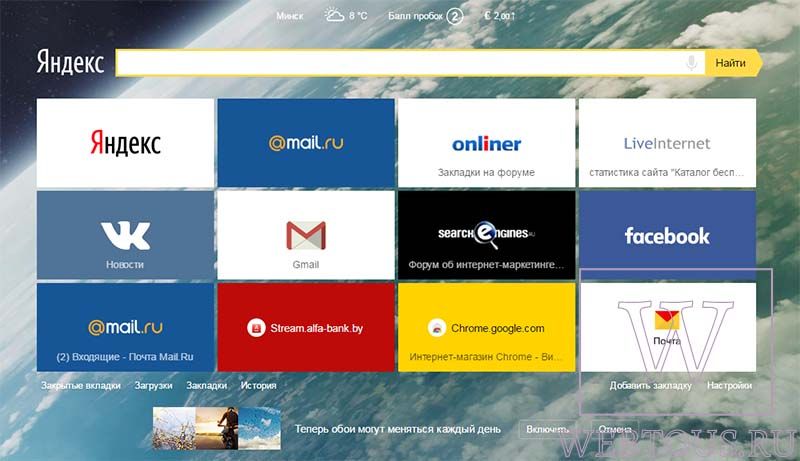
Task: Open Закладки bookmarks
Action: pos(207,386)
